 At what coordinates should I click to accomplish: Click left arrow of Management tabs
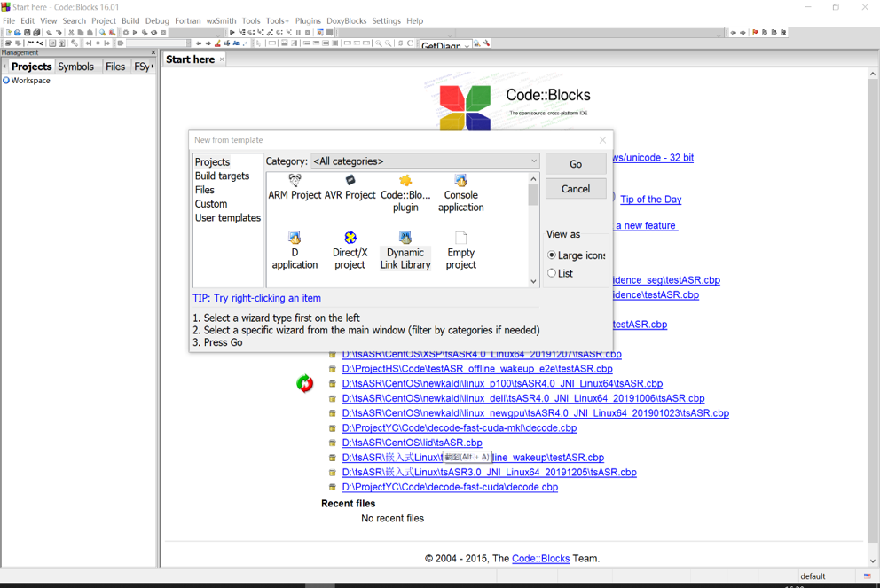[4, 67]
